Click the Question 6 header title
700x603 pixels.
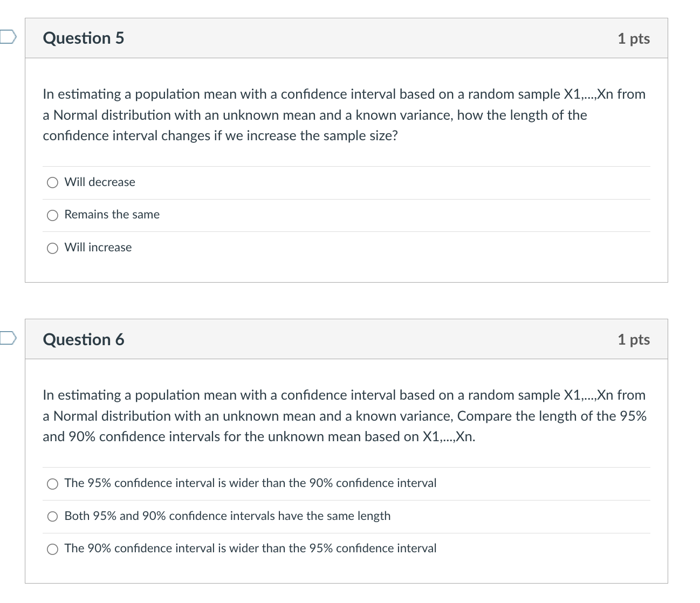pyautogui.click(x=83, y=339)
